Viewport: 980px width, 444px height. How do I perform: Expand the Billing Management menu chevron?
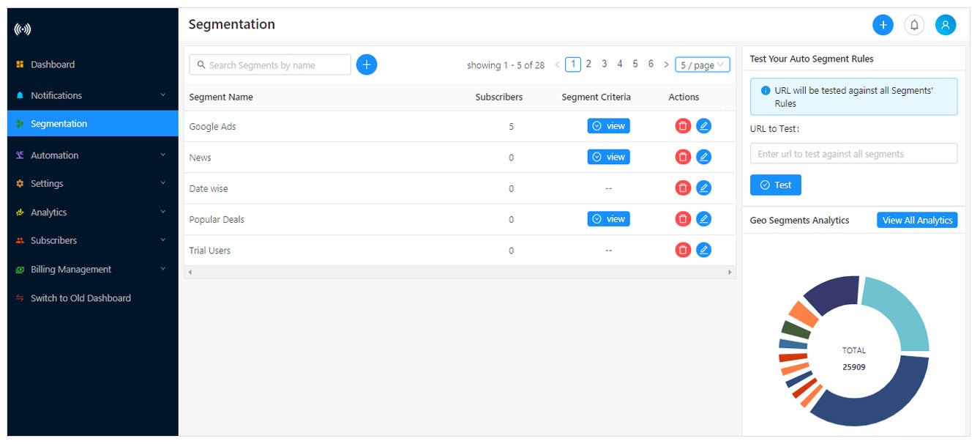pos(162,269)
